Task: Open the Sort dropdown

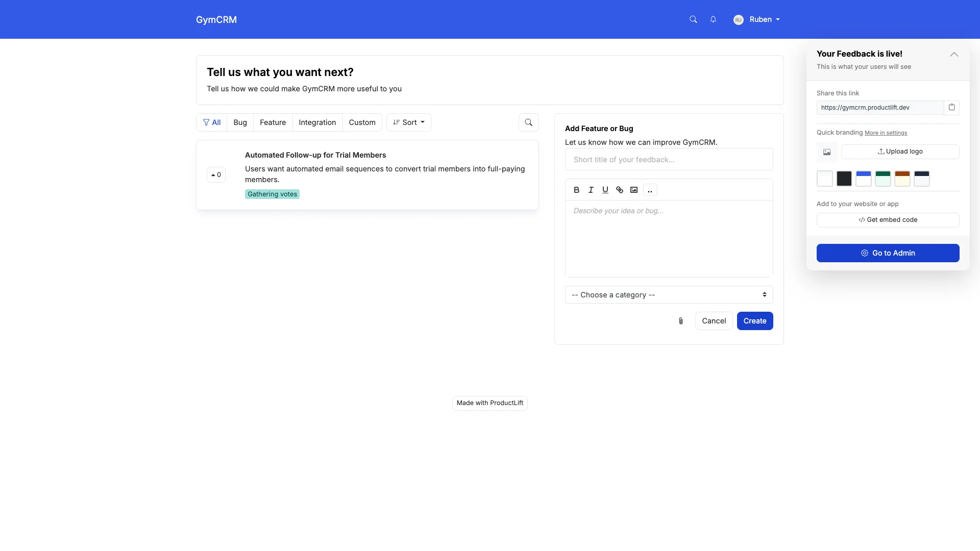Action: (x=408, y=122)
